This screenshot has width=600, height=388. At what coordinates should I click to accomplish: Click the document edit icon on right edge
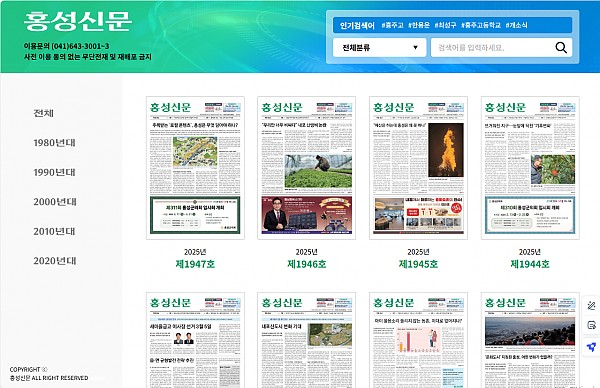tap(591, 325)
